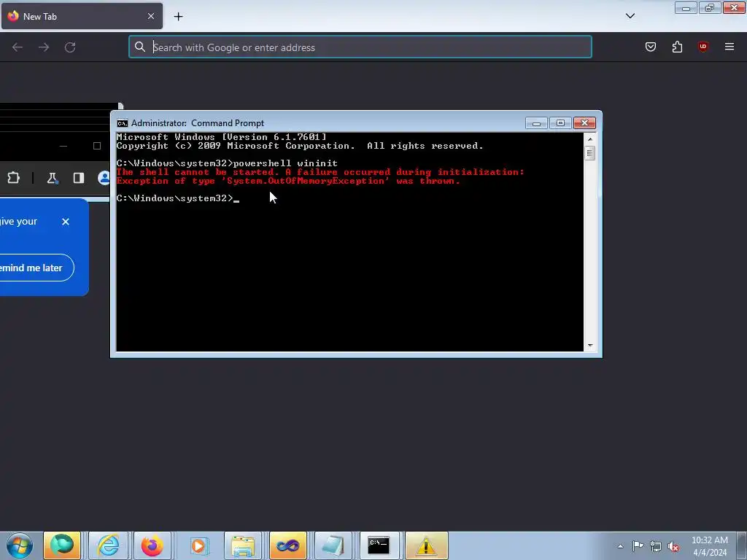Minimize the background Chrome window
747x560 pixels.
(63, 146)
